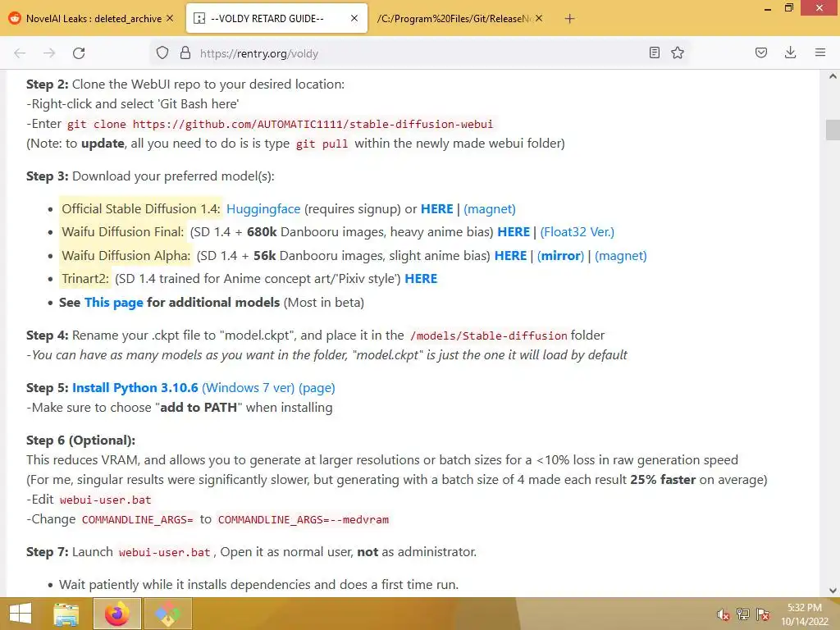Open Waifu Diffusion Alpha magnet link
840x630 pixels.
click(620, 256)
